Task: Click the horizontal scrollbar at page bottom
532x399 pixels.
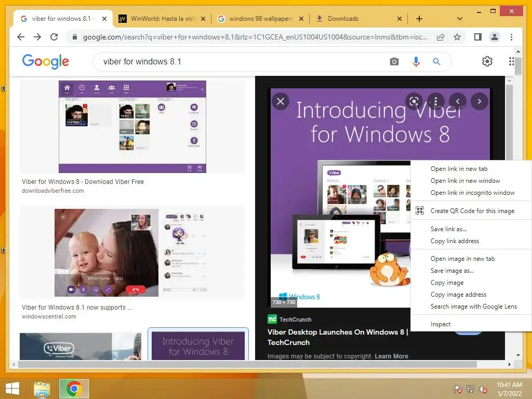Action: coord(248,364)
